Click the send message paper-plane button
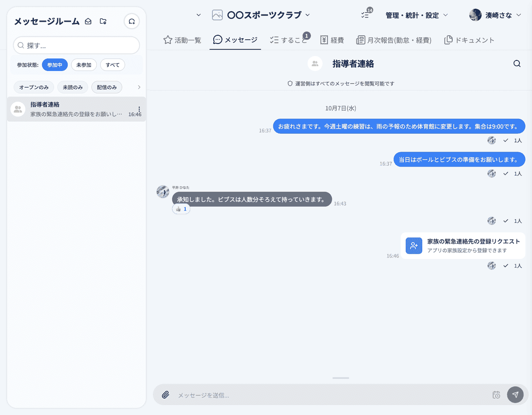 pos(515,395)
